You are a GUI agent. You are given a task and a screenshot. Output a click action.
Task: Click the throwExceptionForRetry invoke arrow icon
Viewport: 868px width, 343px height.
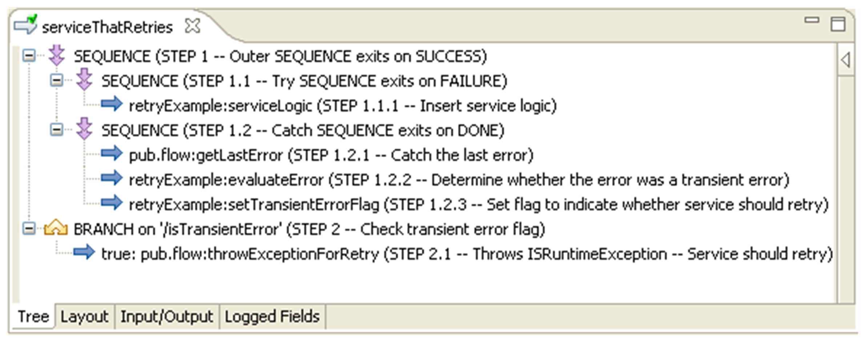coord(84,253)
